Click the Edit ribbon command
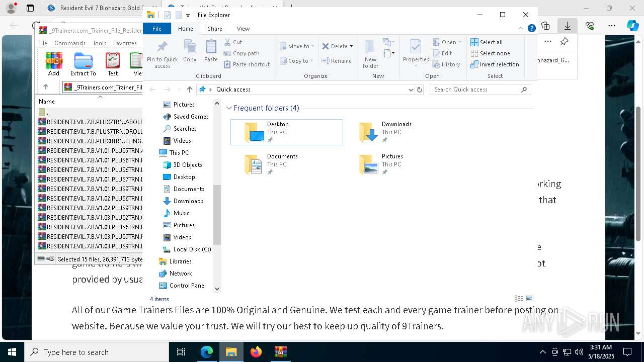This screenshot has width=644, height=362. click(442, 53)
